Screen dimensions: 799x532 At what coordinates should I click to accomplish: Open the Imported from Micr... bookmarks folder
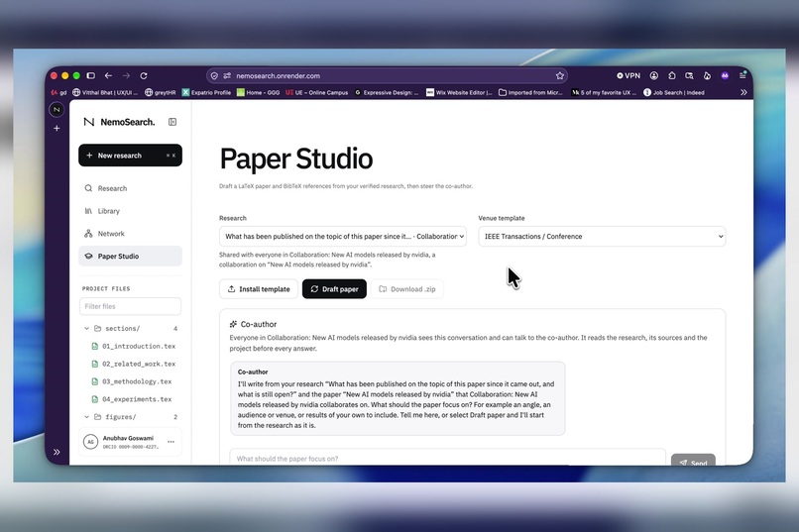tap(530, 93)
